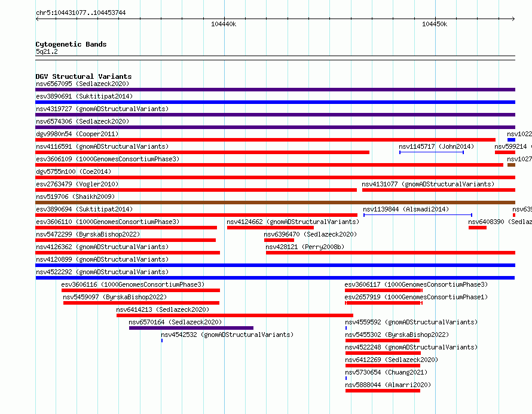Click the nsv6567095 (Sedlazeck2020) variant label
This screenshot has width=532, height=414.
82,84
